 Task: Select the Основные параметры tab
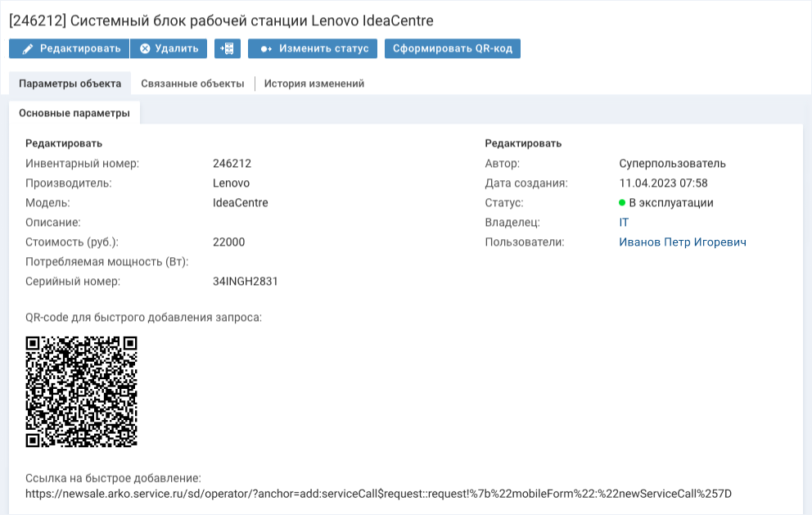coord(74,113)
